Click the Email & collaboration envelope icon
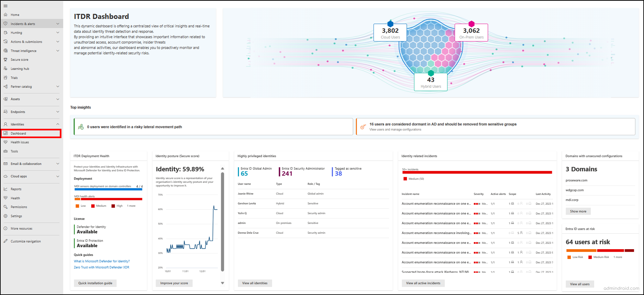This screenshot has height=295, width=644. [5, 164]
